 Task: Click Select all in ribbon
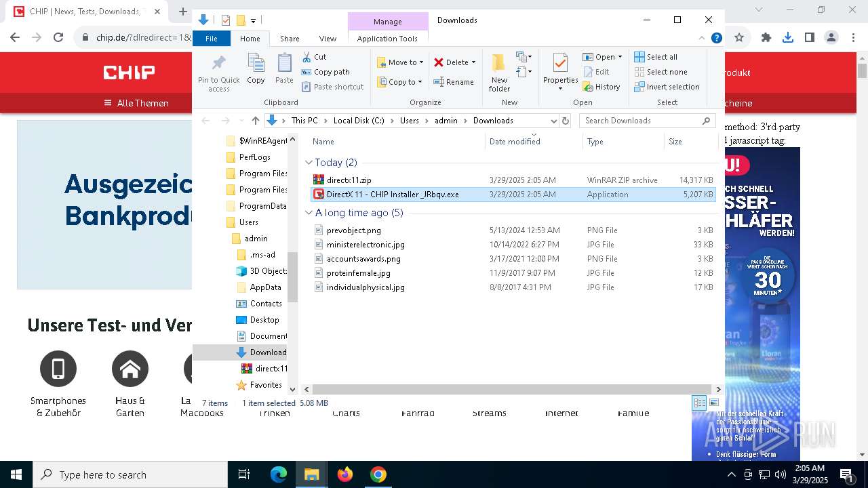656,57
